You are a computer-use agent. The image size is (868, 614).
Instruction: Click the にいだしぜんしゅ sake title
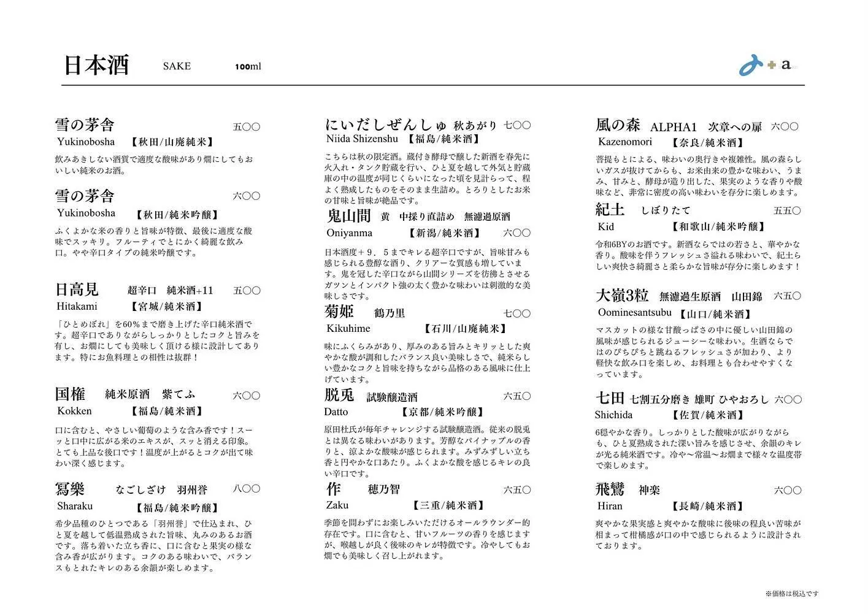tap(385, 125)
